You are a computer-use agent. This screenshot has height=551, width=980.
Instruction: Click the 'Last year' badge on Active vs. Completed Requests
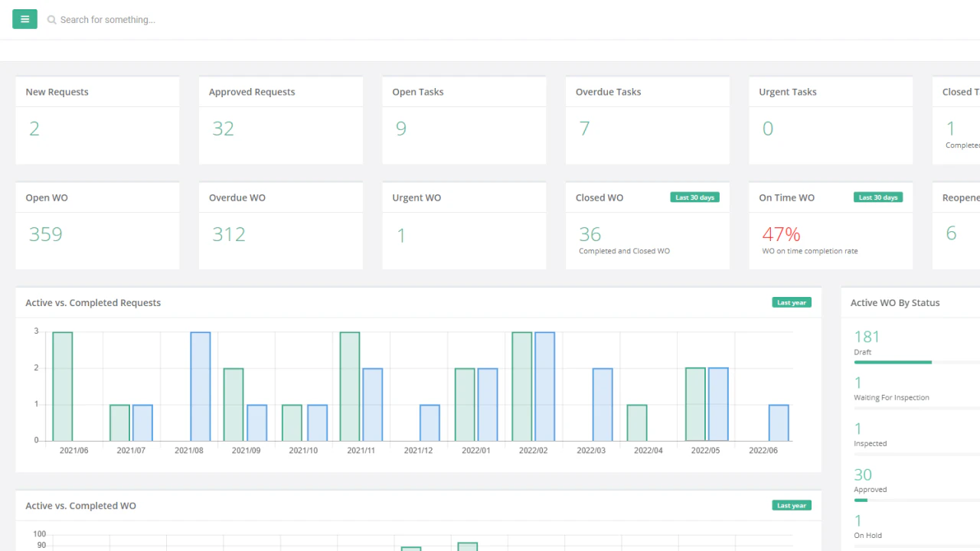pos(791,302)
